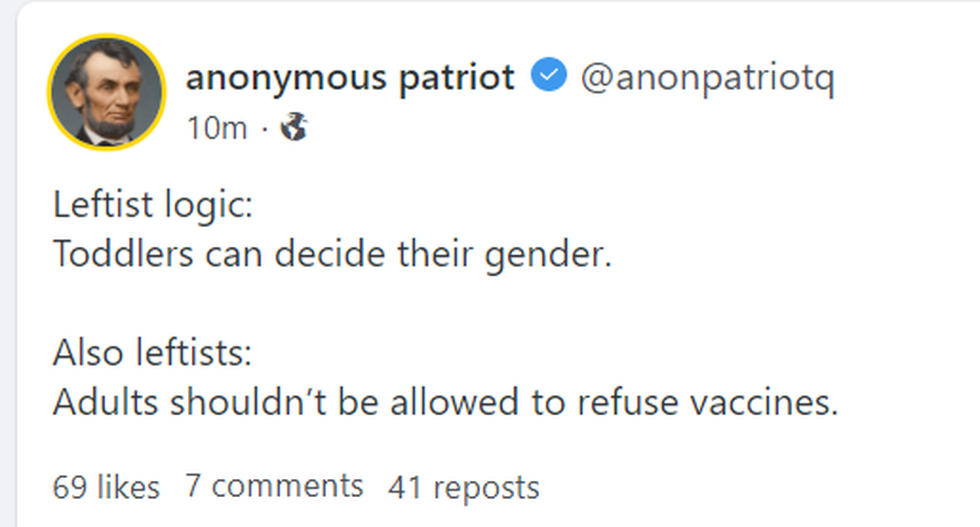
Task: Click the blue verified checkmark badge
Action: [549, 75]
